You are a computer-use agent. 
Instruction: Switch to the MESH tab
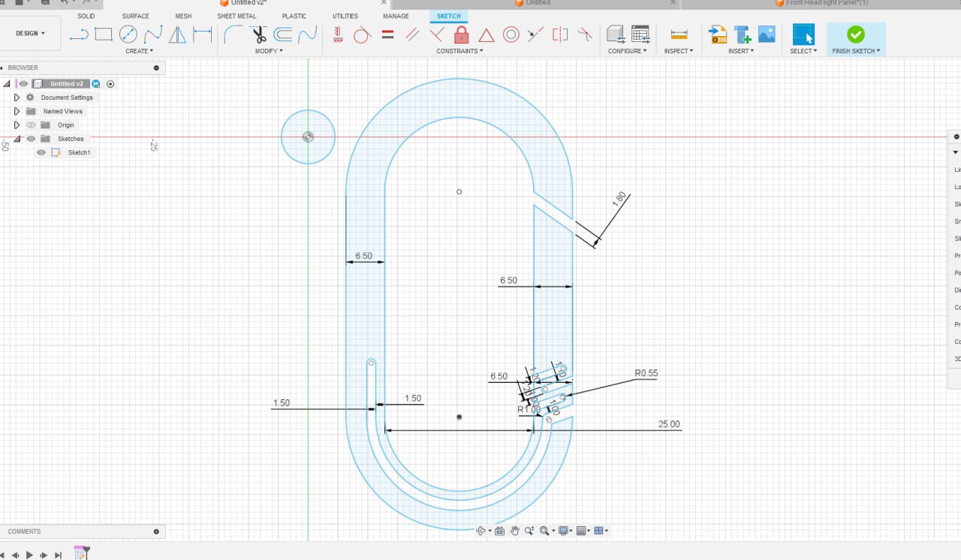point(183,16)
